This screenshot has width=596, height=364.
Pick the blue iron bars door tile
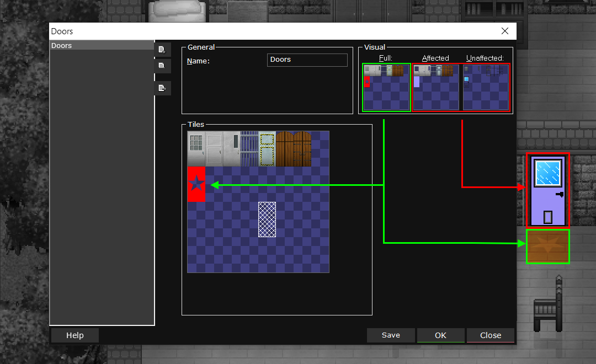click(249, 148)
